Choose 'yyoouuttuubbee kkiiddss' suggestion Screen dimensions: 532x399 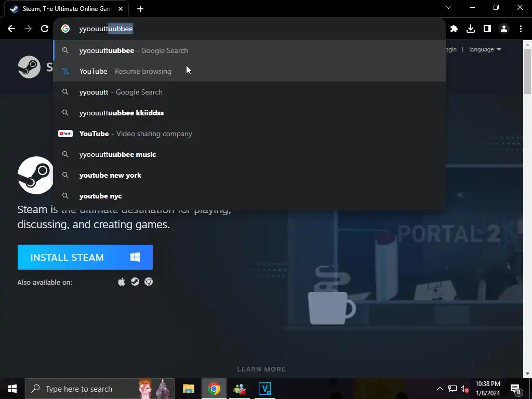click(249, 113)
